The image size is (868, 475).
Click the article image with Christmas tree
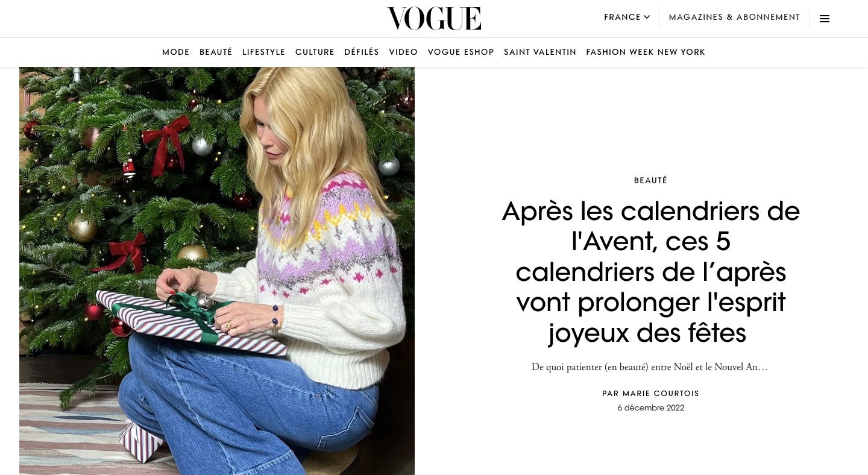(217, 271)
